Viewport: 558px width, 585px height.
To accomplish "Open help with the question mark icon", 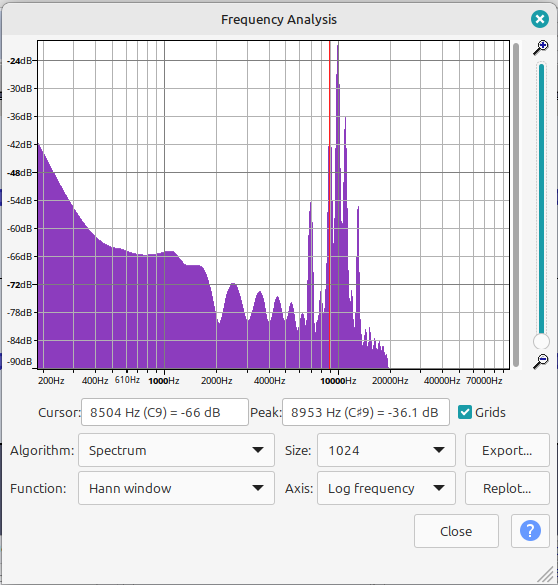I will [x=530, y=531].
